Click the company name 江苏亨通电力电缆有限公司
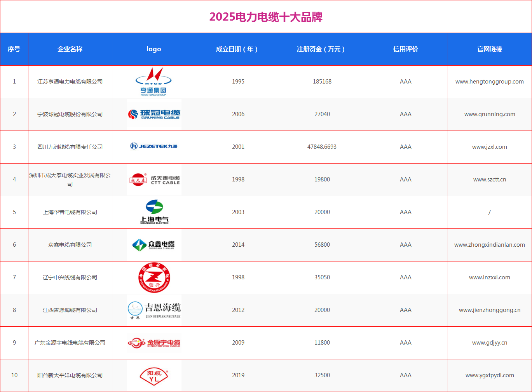 [70, 82]
